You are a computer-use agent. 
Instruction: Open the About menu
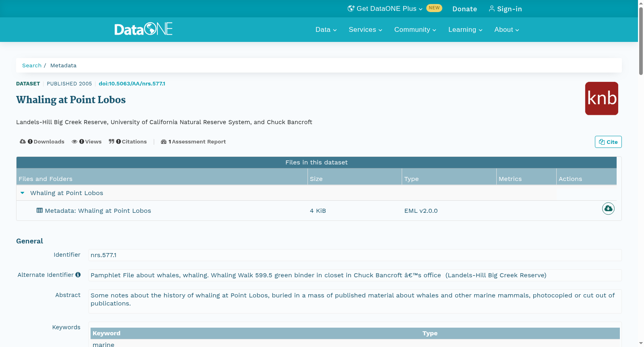507,29
